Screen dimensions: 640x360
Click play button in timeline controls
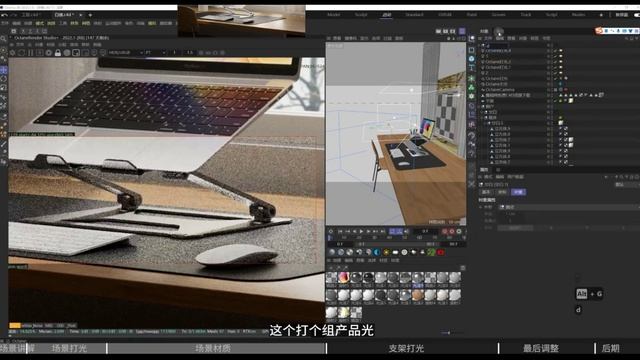[361, 231]
